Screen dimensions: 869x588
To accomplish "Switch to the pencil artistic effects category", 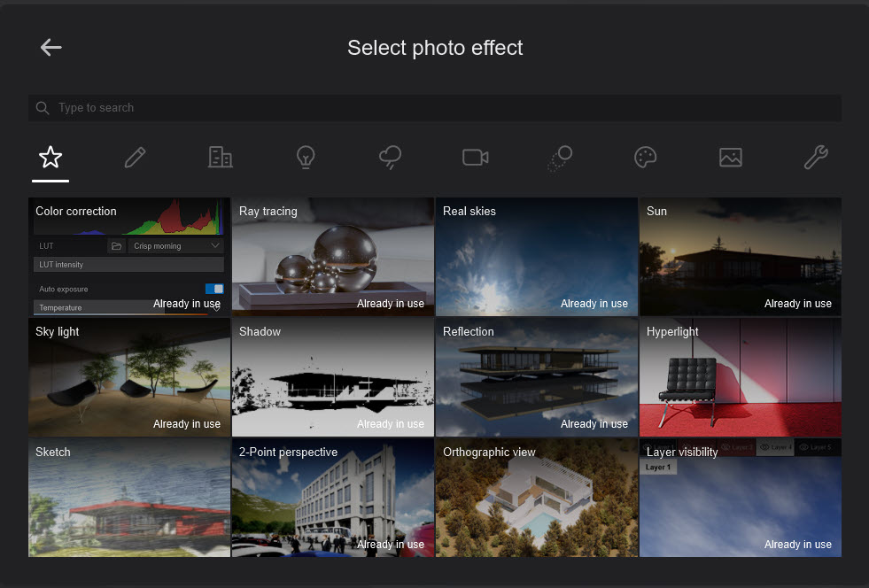I will click(x=135, y=158).
